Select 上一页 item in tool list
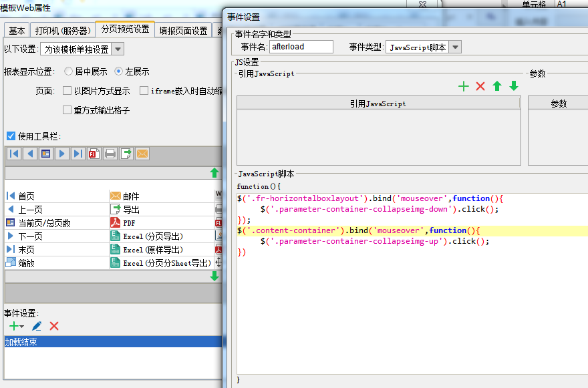Viewport: 588px width, 388px height. [x=56, y=210]
